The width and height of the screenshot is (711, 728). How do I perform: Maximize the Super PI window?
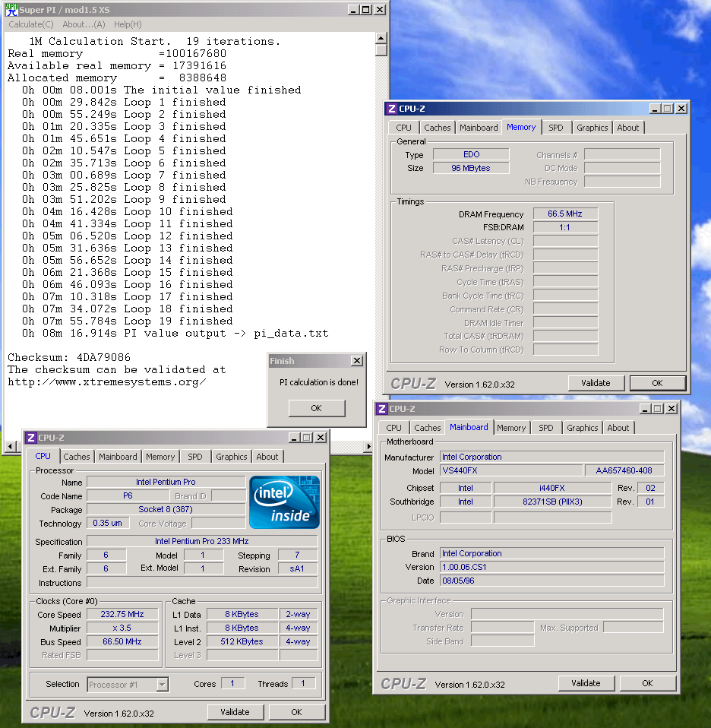point(367,9)
